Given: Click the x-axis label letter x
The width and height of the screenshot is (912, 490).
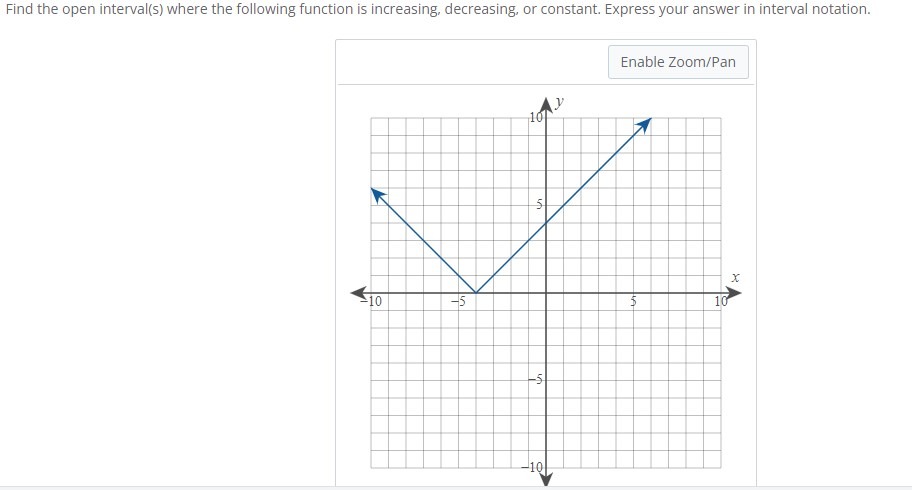Looking at the screenshot, I should point(736,278).
